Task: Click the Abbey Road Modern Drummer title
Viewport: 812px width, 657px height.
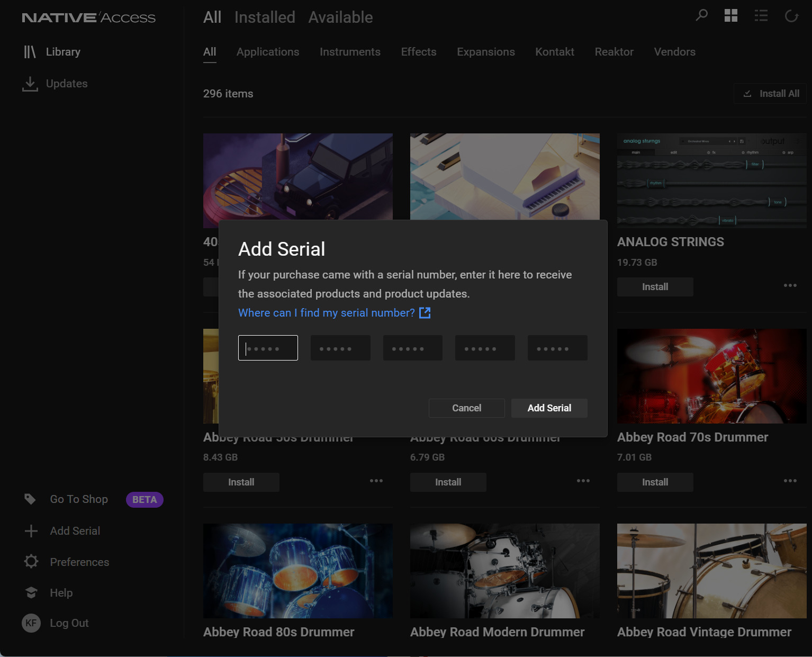Action: [x=498, y=632]
